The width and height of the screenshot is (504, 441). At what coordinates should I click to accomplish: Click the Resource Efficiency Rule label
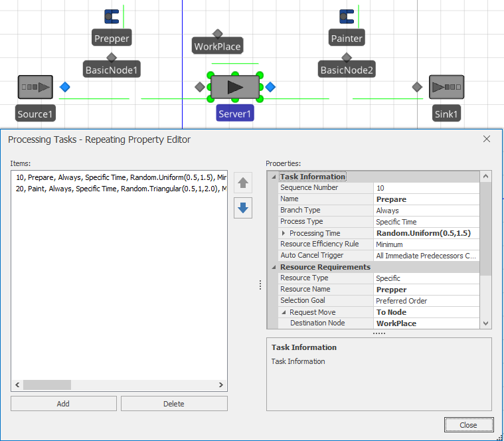[319, 244]
